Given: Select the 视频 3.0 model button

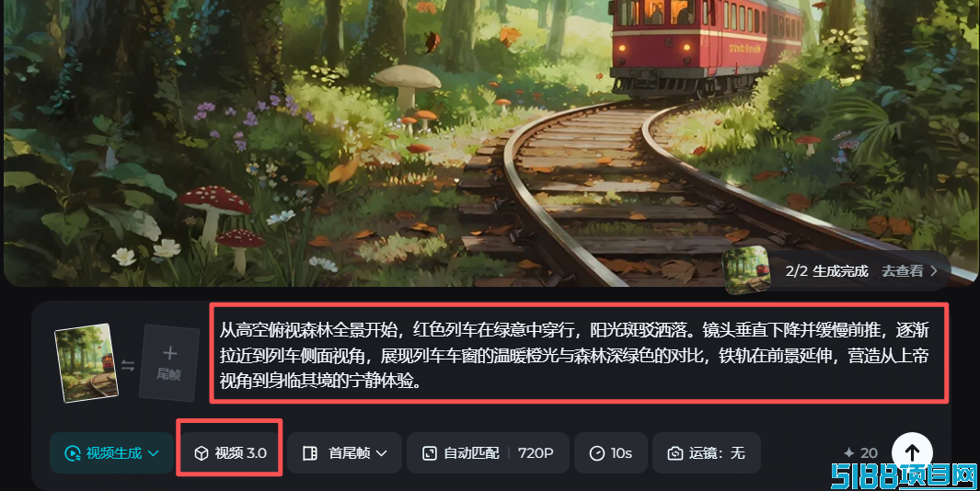Looking at the screenshot, I should point(230,453).
